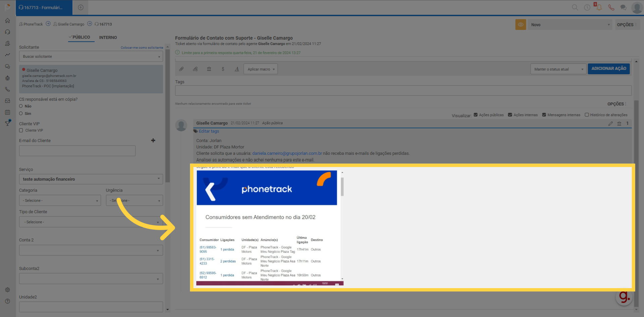Add a new tab with the plus icon
Image resolution: width=644 pixels, height=317 pixels.
81,7
